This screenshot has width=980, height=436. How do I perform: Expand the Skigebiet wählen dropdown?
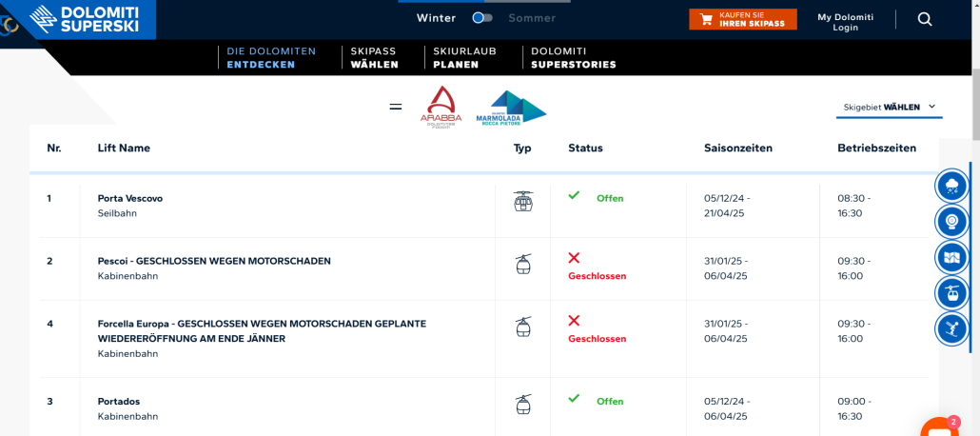pos(890,108)
